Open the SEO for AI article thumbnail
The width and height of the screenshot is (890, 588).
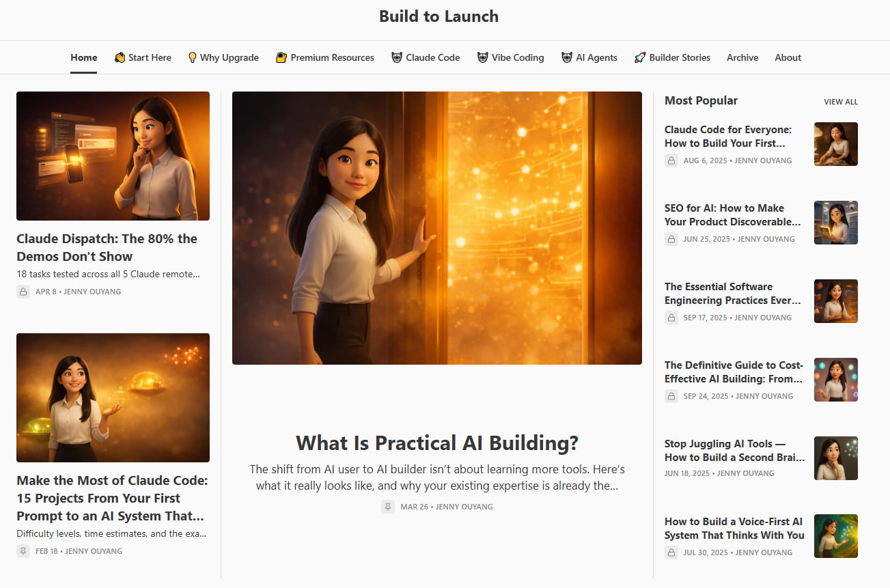click(x=836, y=223)
